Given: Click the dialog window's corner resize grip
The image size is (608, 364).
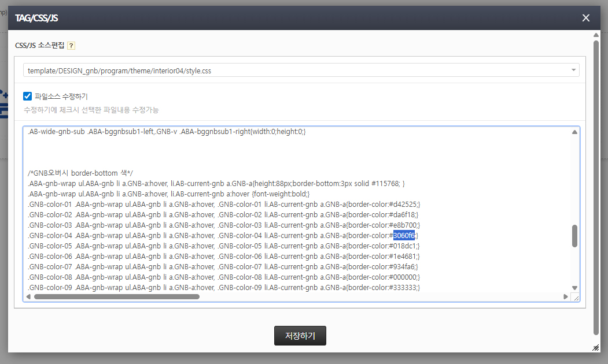Looking at the screenshot, I should coord(596,348).
